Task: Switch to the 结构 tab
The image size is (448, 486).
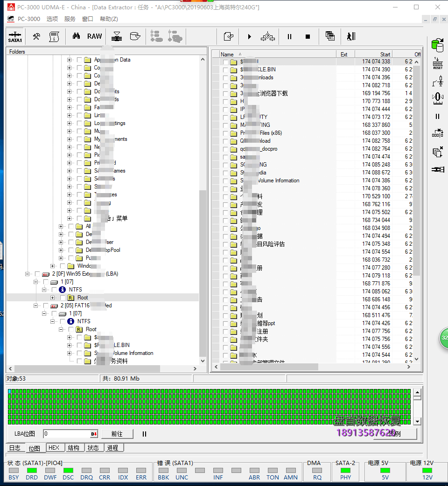Action: tap(73, 448)
